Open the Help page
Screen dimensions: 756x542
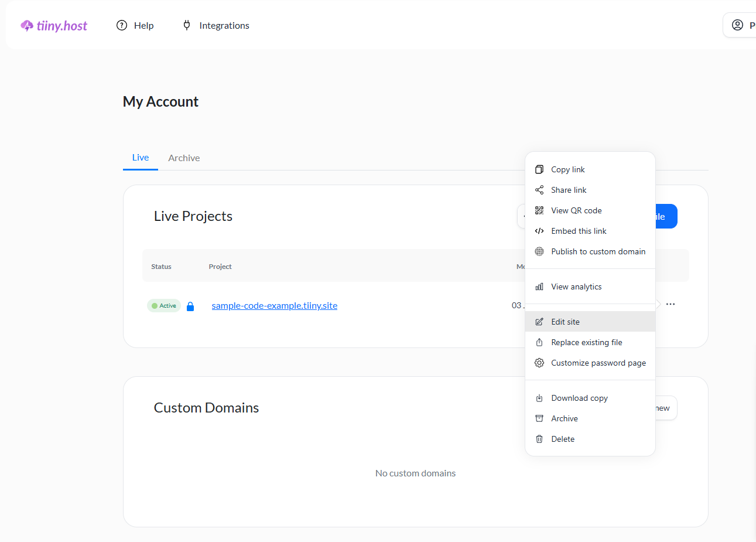(135, 26)
